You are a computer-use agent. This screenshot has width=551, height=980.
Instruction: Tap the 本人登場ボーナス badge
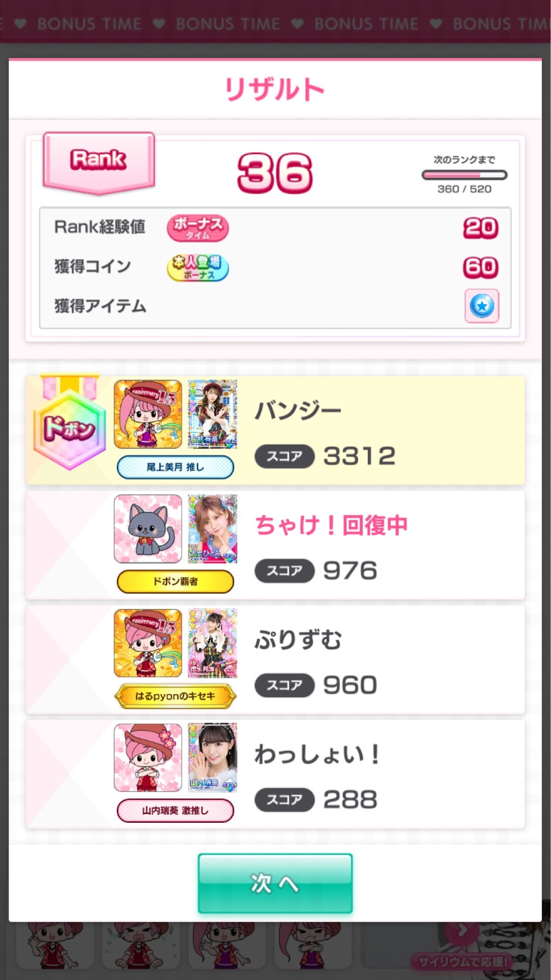point(197,267)
